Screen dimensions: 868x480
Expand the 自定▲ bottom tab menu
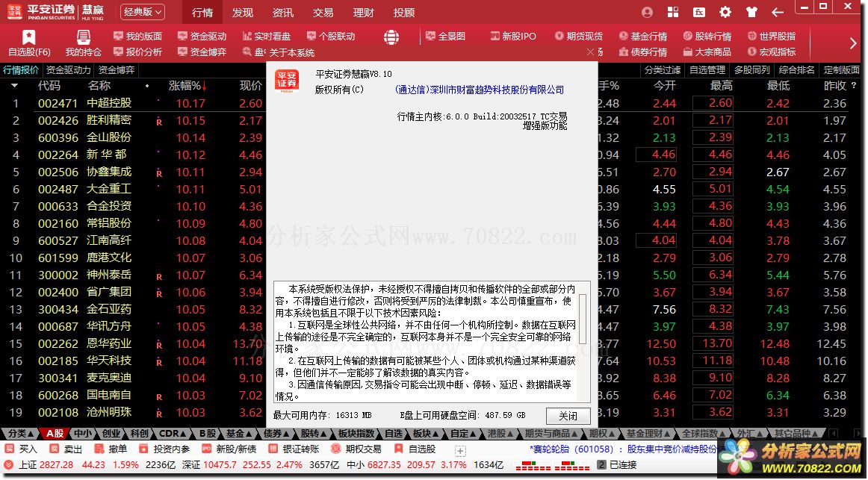click(x=464, y=434)
